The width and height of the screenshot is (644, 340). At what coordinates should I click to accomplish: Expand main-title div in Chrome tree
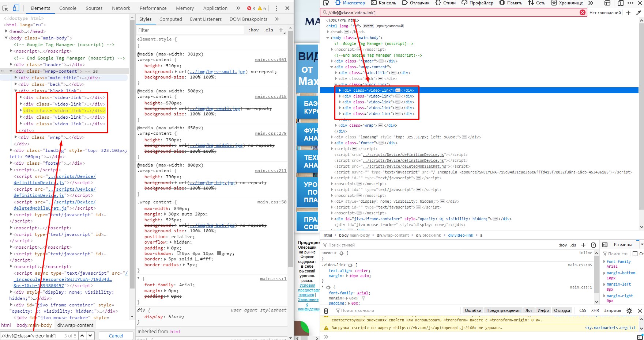click(x=16, y=78)
